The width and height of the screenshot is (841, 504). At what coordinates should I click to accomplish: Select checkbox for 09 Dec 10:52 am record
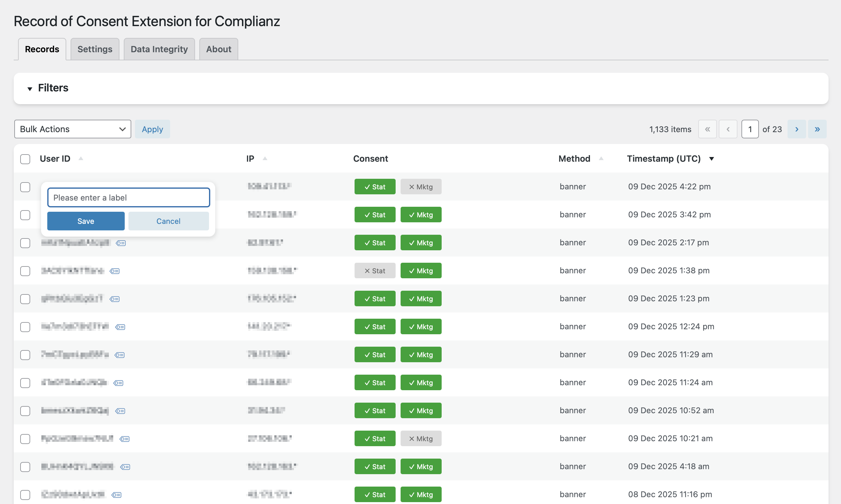click(x=25, y=411)
